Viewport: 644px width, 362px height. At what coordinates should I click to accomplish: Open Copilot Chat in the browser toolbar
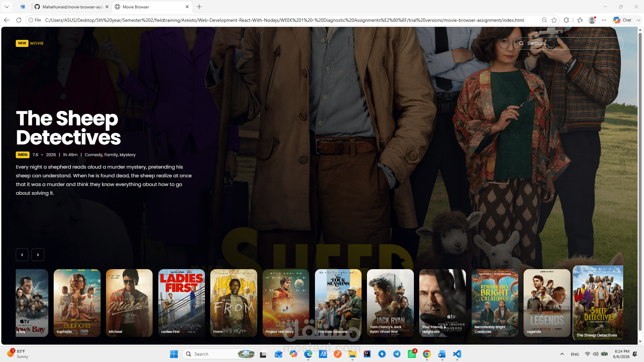point(623,20)
